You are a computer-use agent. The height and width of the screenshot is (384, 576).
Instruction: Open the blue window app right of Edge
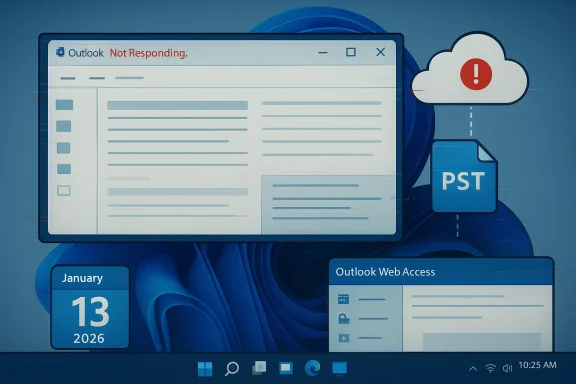pos(339,368)
